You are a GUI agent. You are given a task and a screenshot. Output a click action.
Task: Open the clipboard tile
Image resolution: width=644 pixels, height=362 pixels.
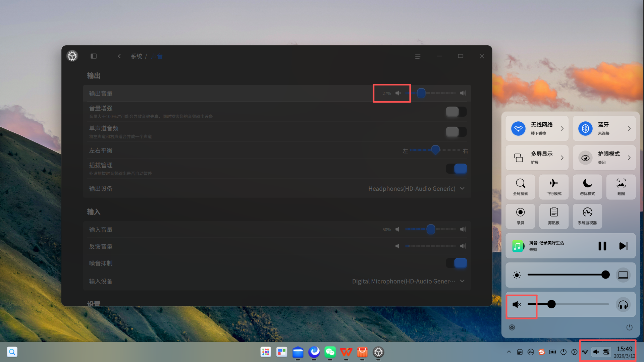tap(554, 216)
